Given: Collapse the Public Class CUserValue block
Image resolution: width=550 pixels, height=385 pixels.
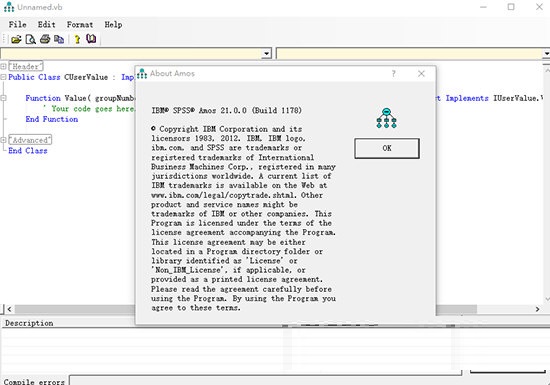Looking at the screenshot, I should click(3, 77).
